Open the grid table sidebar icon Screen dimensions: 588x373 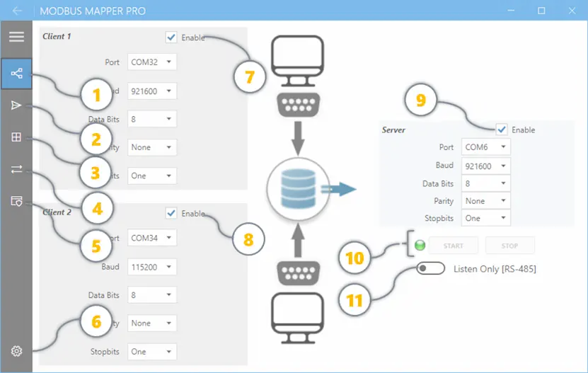(16, 137)
